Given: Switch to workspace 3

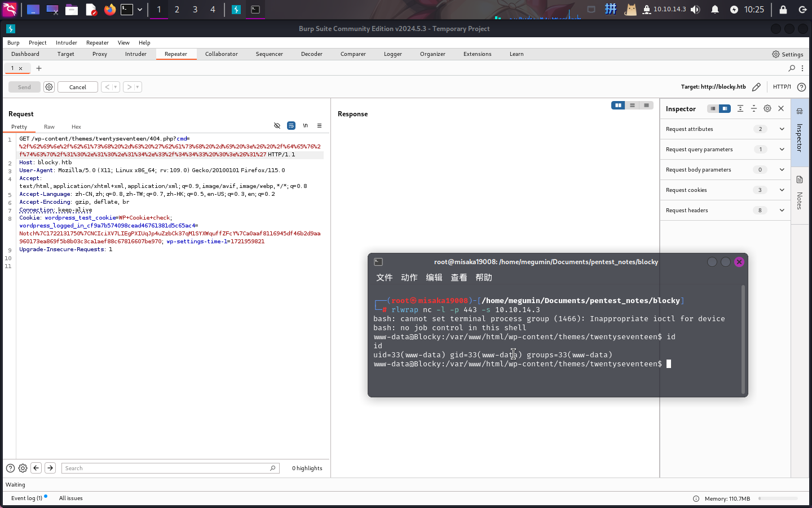Looking at the screenshot, I should pos(195,9).
